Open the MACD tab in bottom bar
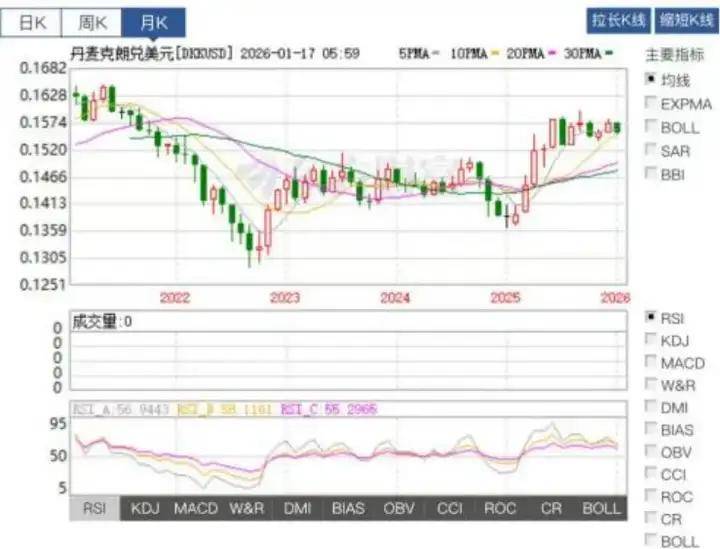720x549 pixels. point(196,508)
